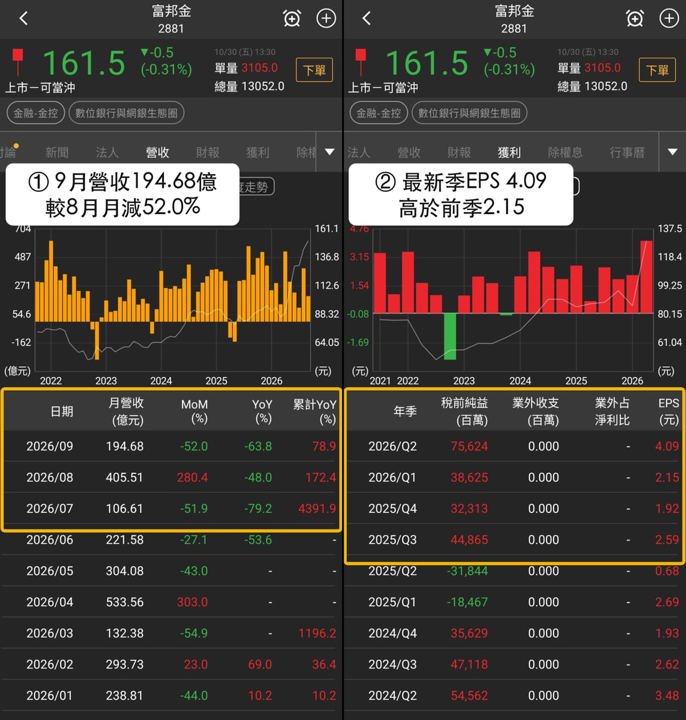Select the 2025/Q1 earnings row label
This screenshot has width=686, height=720.
point(393,602)
